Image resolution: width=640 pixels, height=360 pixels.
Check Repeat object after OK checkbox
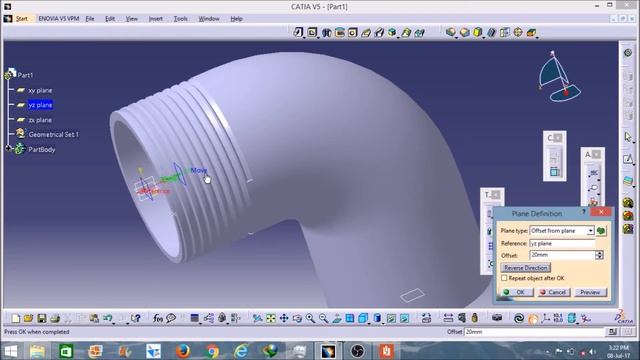(x=504, y=278)
